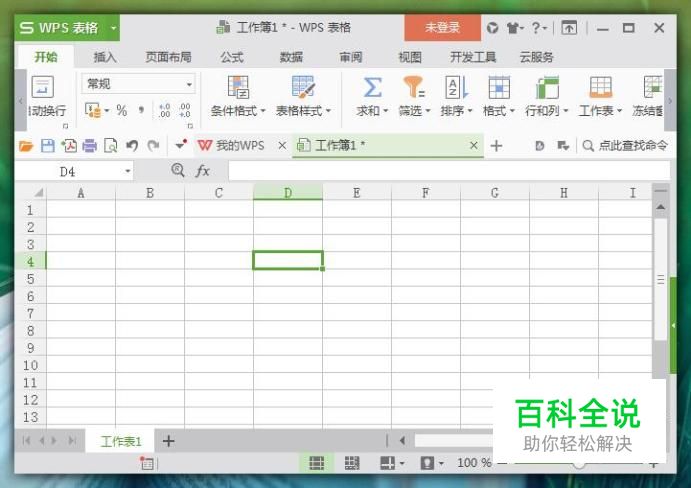Open the 数据 ribbon tab
Screen dimensions: 691x488
291,57
